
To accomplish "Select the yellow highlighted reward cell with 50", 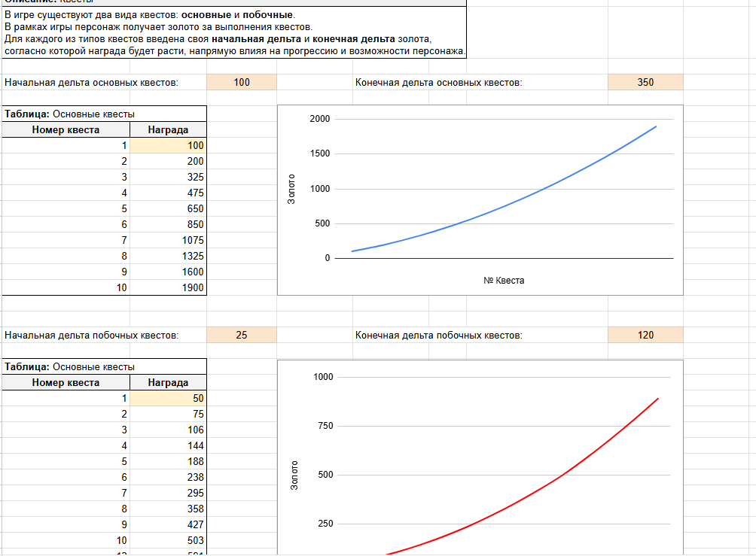I will (x=168, y=398).
